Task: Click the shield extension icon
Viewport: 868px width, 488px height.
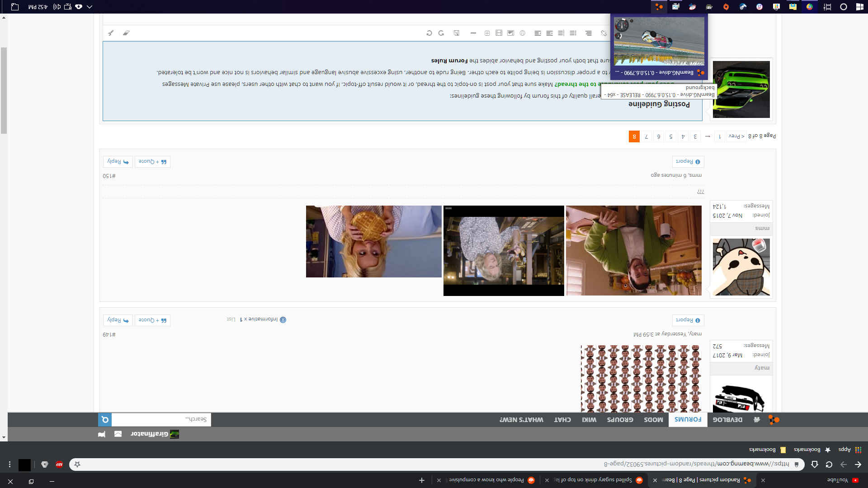Action: 44,465
